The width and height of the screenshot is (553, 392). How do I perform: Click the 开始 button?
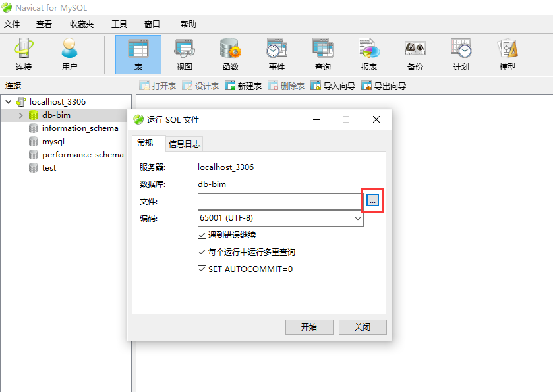click(x=309, y=327)
